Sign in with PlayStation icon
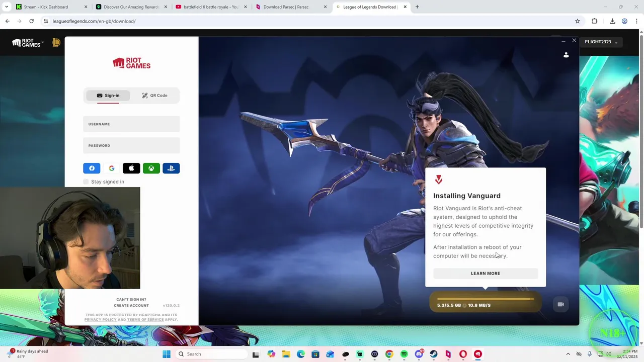 (x=171, y=168)
